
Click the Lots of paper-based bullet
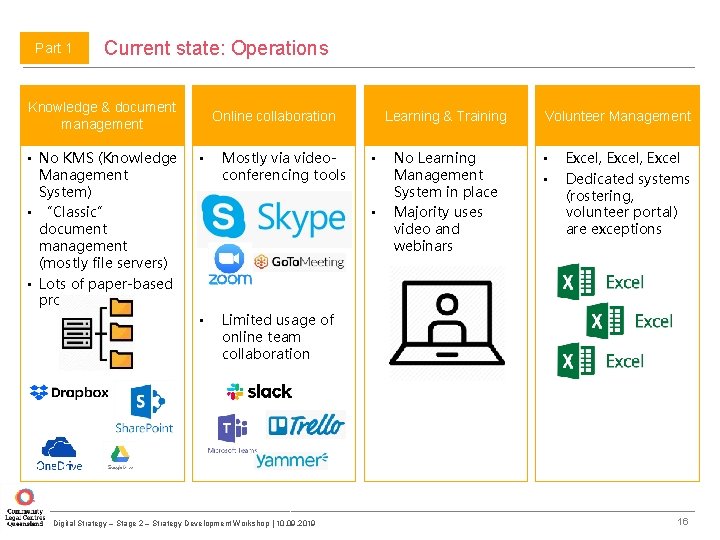pyautogui.click(x=106, y=292)
